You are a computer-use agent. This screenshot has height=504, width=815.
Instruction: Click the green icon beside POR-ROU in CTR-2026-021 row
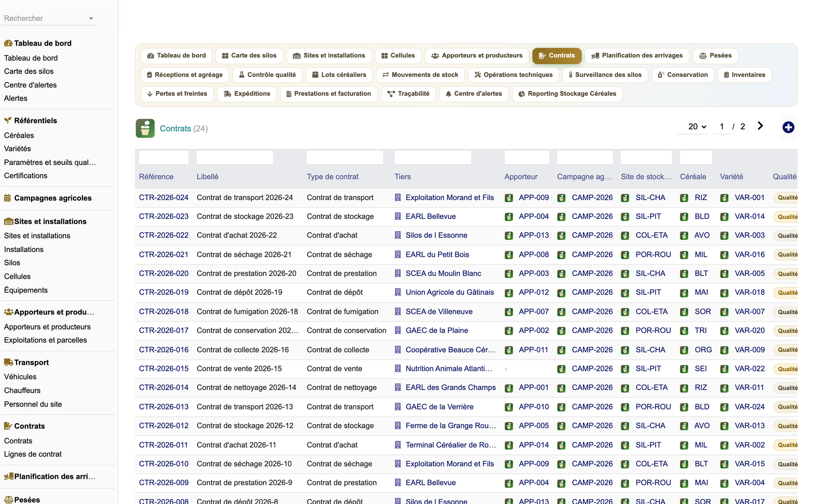(625, 255)
